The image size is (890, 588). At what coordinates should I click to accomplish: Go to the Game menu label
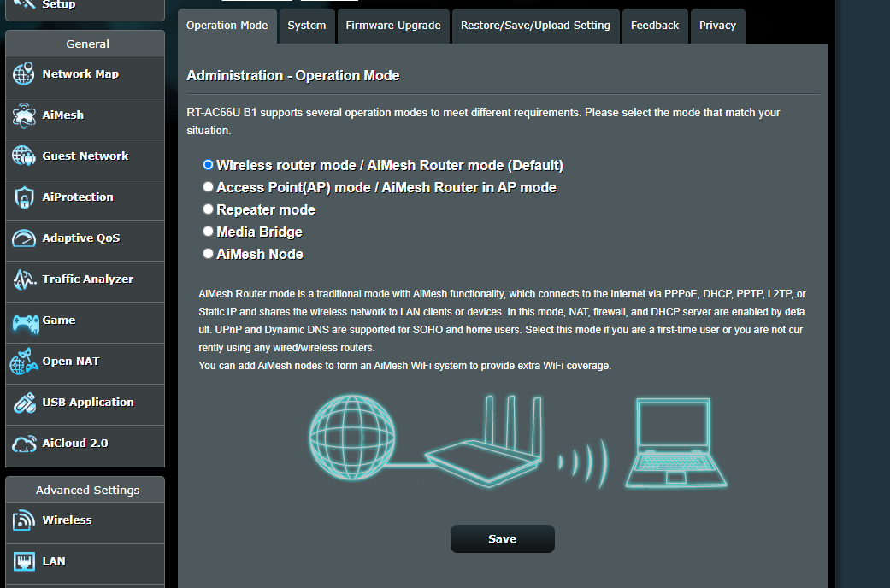pos(59,320)
